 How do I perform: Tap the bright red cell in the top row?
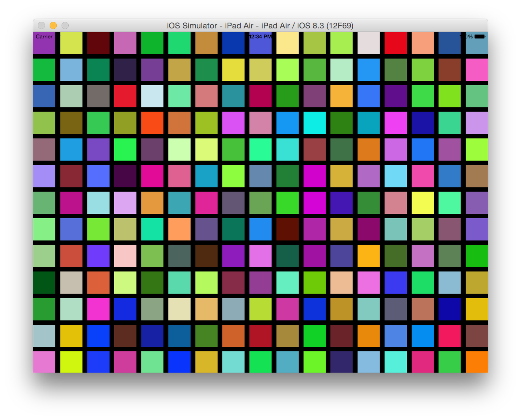click(396, 43)
